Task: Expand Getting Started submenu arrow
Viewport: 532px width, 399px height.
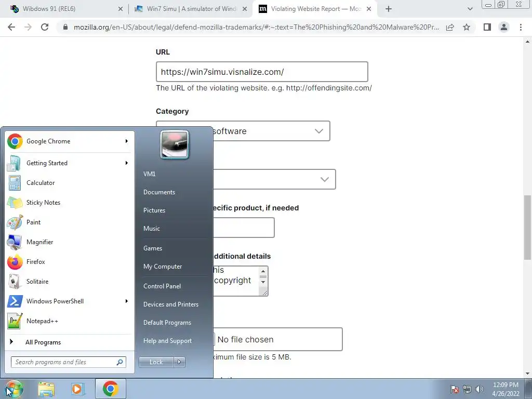Action: point(127,163)
